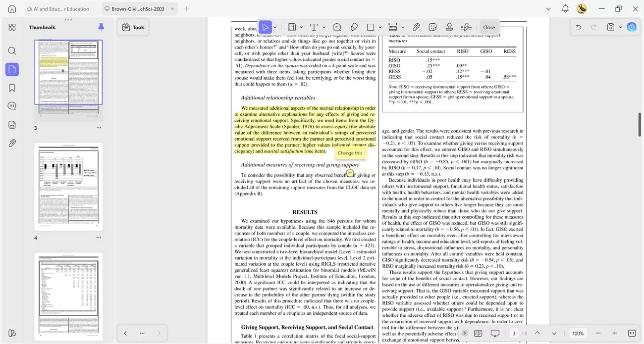Select the highlighter tool

[x=291, y=27]
